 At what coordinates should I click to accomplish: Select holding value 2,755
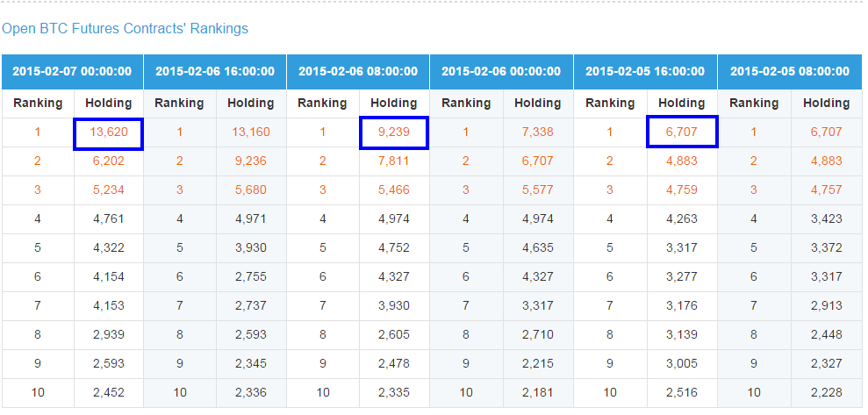(251, 276)
